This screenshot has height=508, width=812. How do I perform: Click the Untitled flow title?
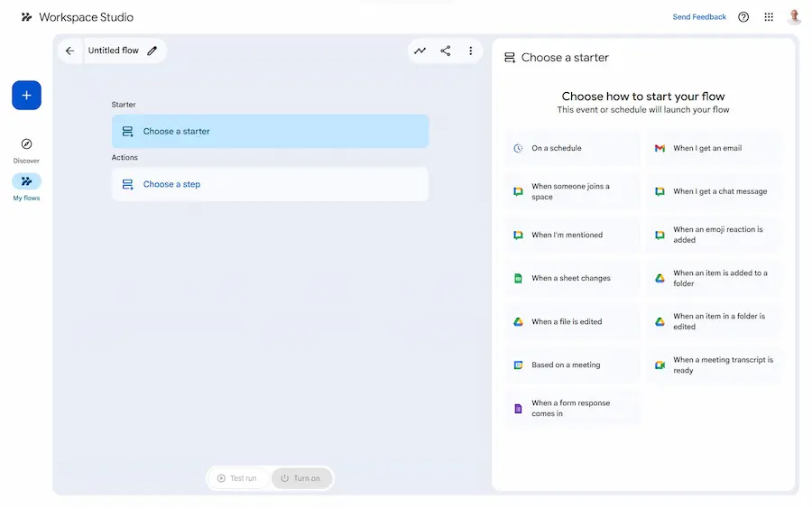[114, 51]
